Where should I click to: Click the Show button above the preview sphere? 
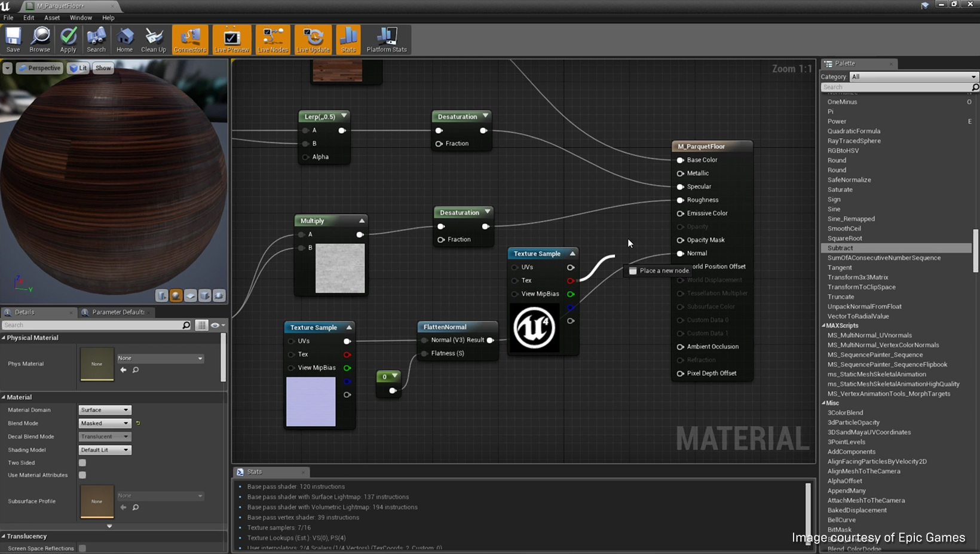click(103, 68)
